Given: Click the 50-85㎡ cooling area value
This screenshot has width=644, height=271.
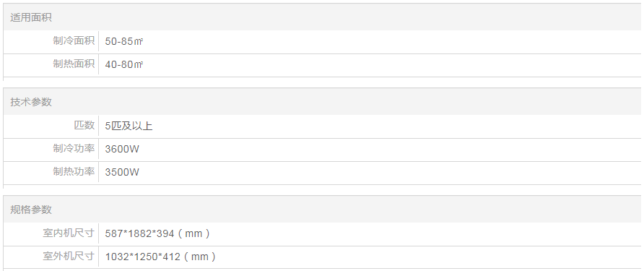Looking at the screenshot, I should click(x=124, y=41).
